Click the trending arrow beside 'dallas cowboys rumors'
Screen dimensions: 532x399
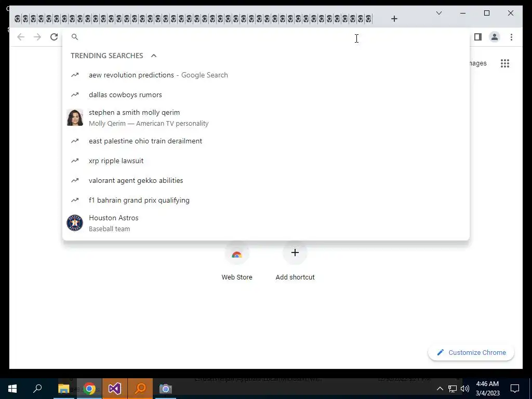coord(75,95)
